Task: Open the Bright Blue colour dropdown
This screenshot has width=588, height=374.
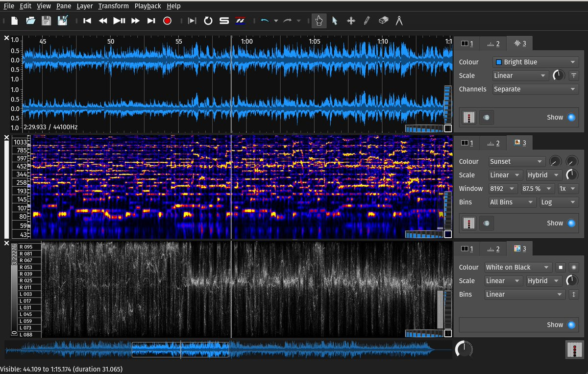Action: pos(535,62)
